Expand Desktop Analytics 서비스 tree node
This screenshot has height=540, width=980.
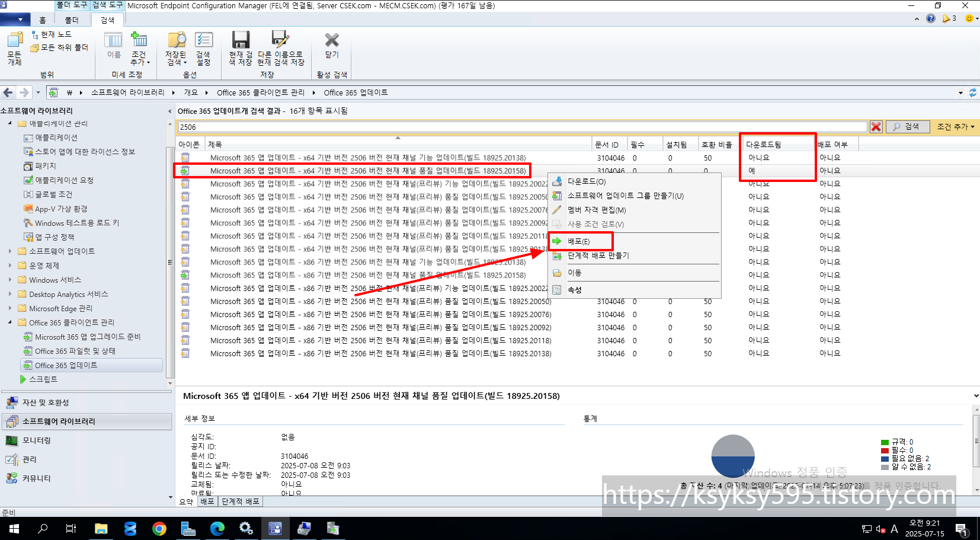pyautogui.click(x=9, y=294)
